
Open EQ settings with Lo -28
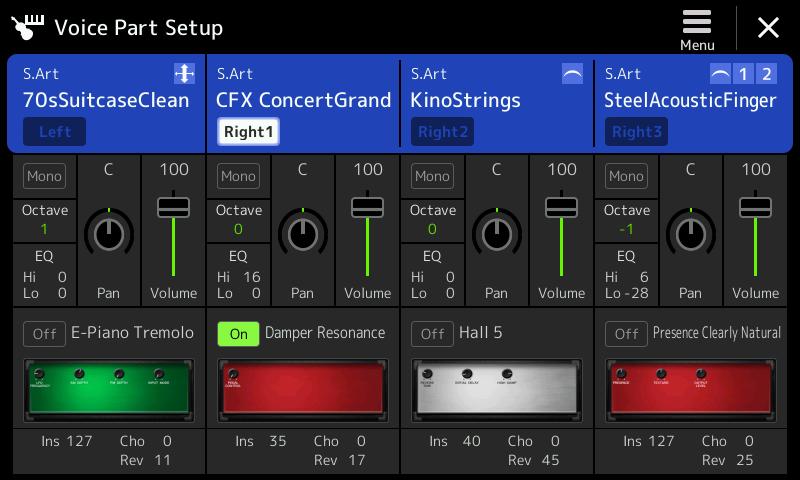[627, 274]
